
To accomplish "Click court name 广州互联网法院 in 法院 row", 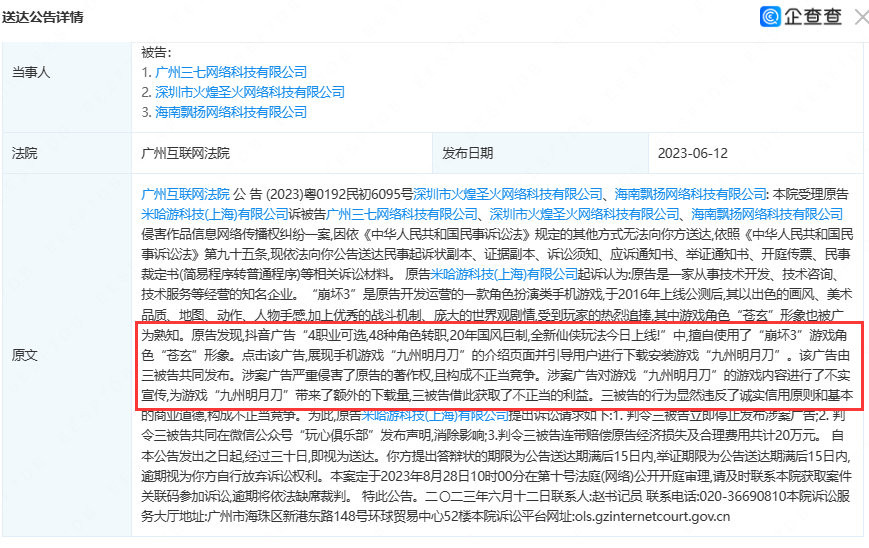I will click(185, 153).
